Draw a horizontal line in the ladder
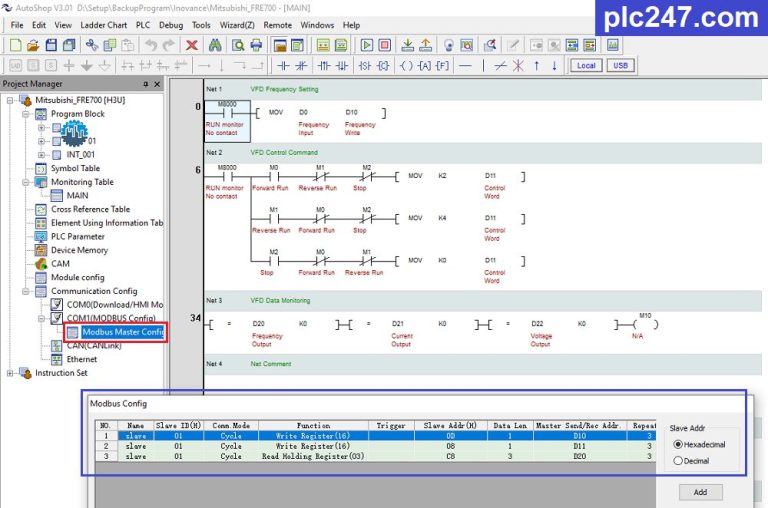 click(465, 66)
